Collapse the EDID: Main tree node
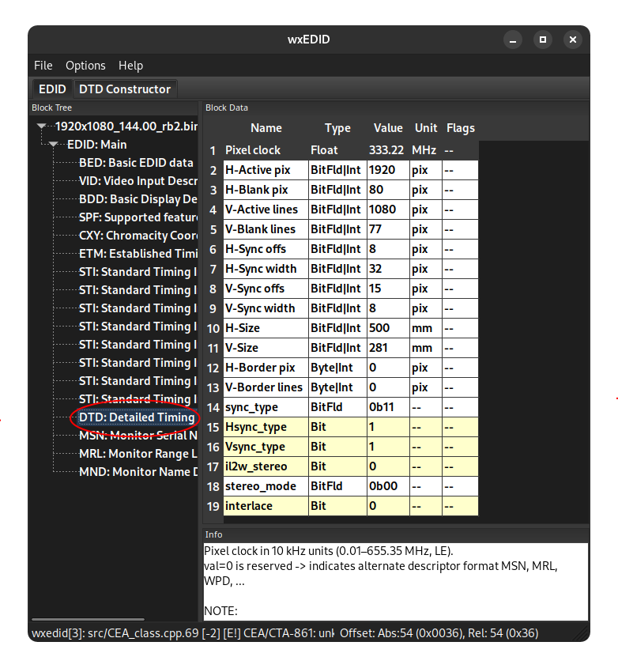Screen dimensions: 618x672 click(x=54, y=145)
